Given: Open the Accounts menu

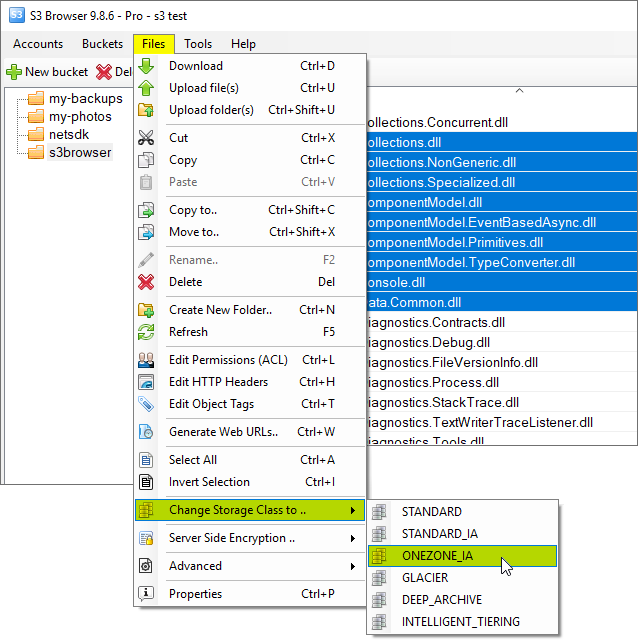Looking at the screenshot, I should pos(38,44).
